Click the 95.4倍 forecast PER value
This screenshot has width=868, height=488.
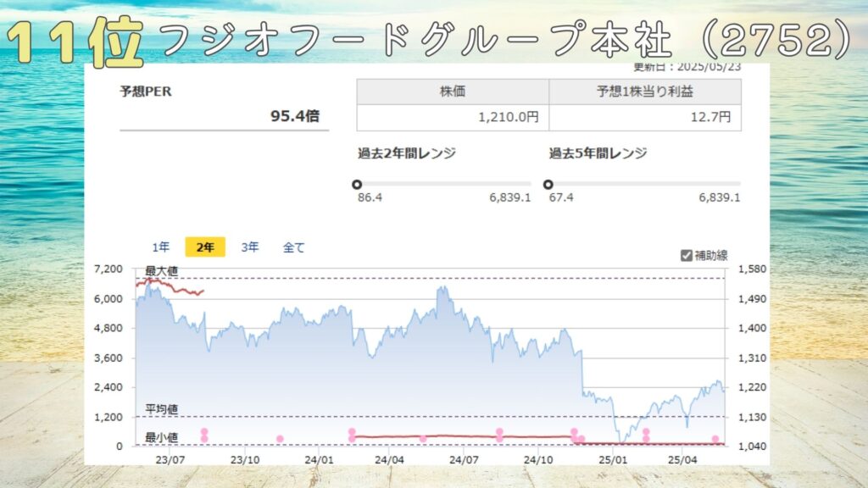point(294,116)
